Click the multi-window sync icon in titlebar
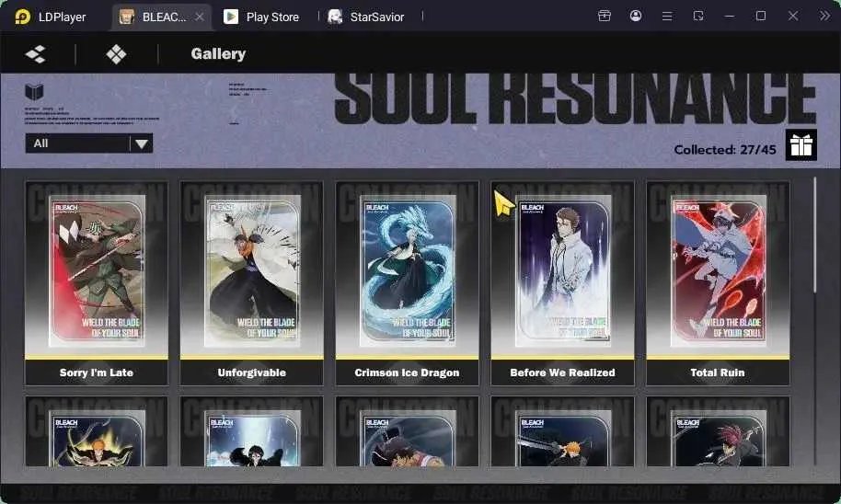 pyautogui.click(x=698, y=16)
